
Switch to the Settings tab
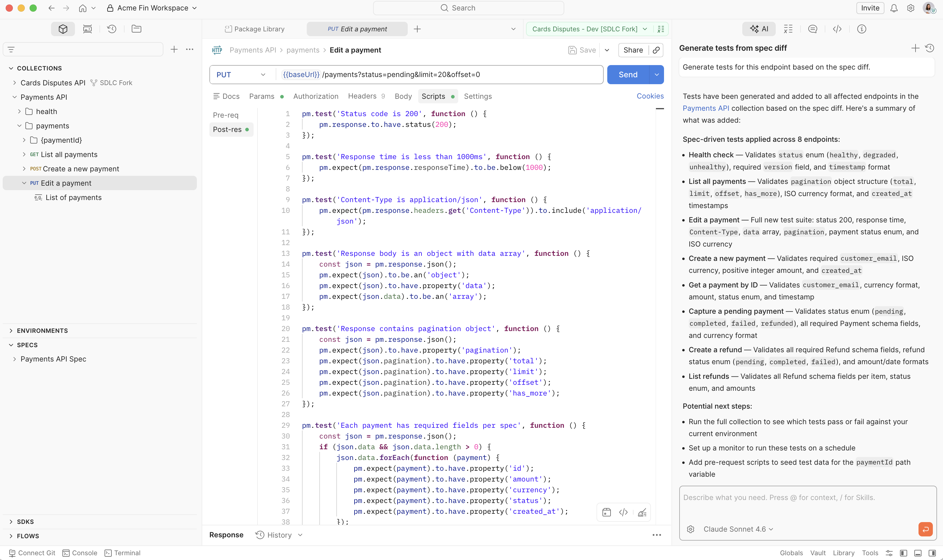478,96
